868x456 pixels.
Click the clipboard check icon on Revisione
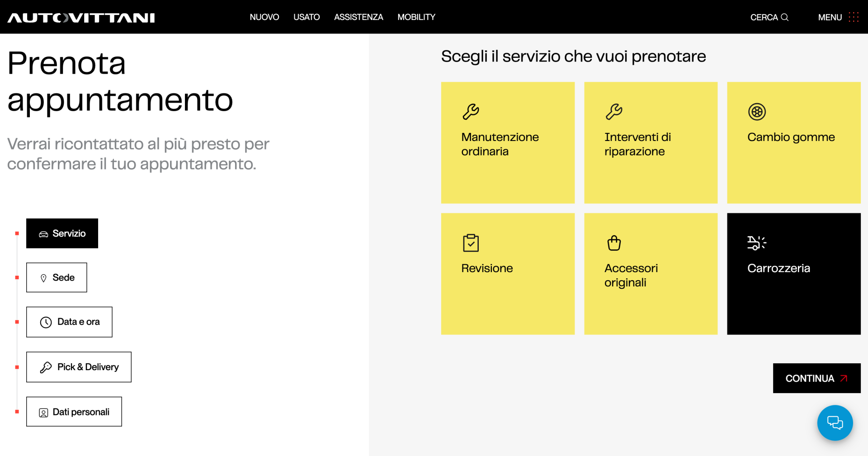471,243
